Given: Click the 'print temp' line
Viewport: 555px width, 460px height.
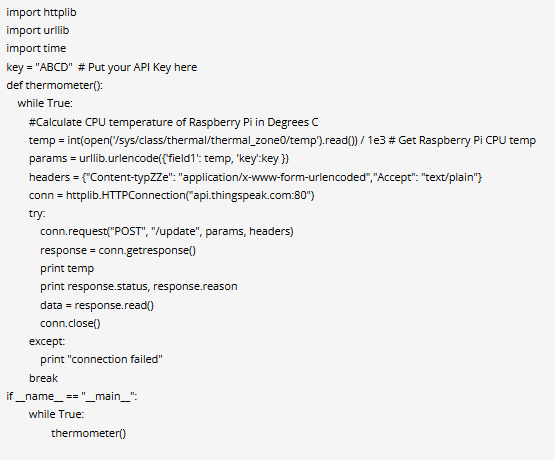Looking at the screenshot, I should [67, 269].
